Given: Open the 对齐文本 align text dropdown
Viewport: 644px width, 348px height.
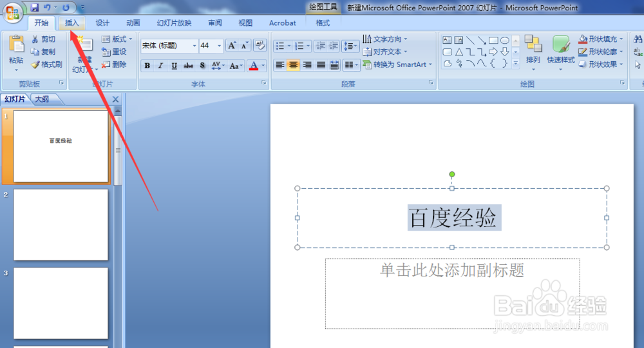Looking at the screenshot, I should coord(385,52).
